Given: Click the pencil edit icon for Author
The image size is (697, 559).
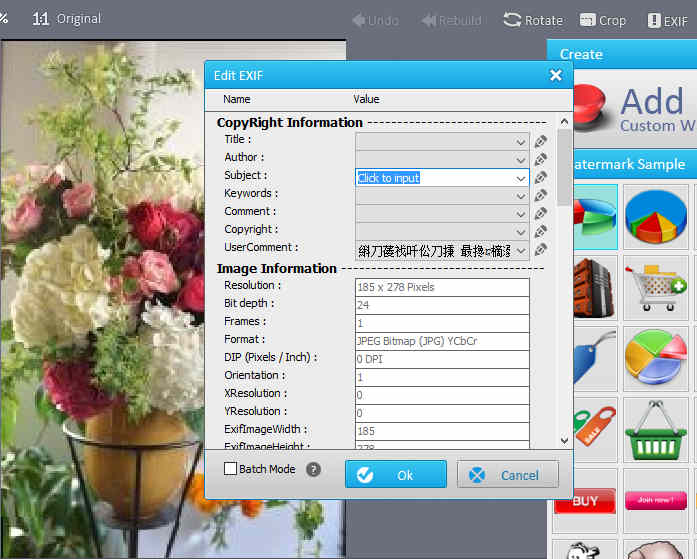Looking at the screenshot, I should tap(541, 160).
